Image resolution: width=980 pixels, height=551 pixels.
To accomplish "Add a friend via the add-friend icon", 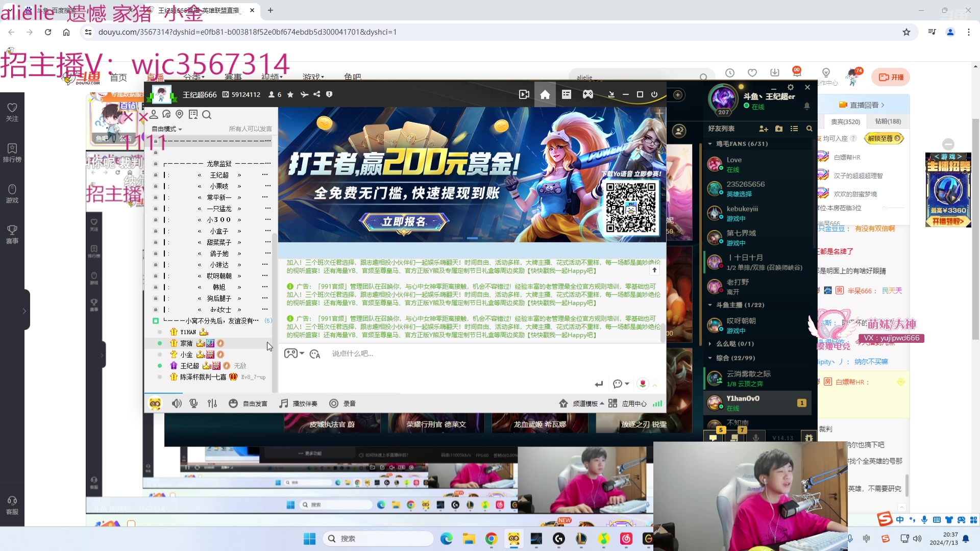I will tap(764, 129).
